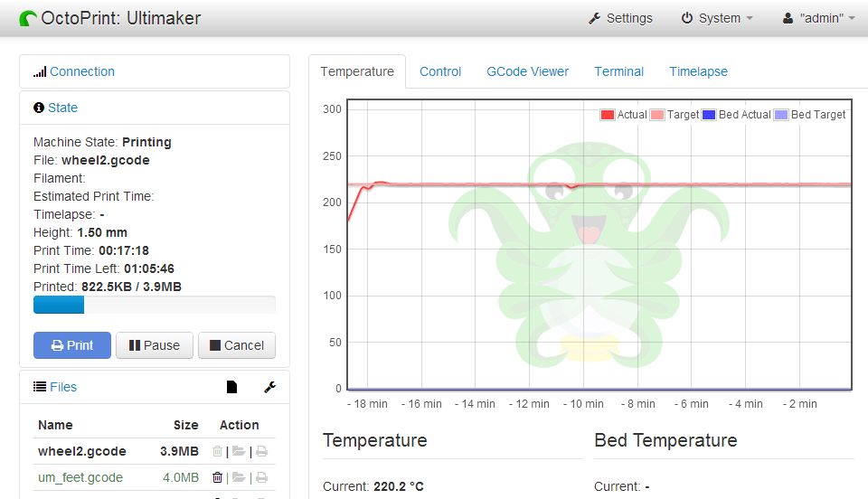The height and width of the screenshot is (499, 868).
Task: Open the admin user dropdown
Action: [x=818, y=18]
